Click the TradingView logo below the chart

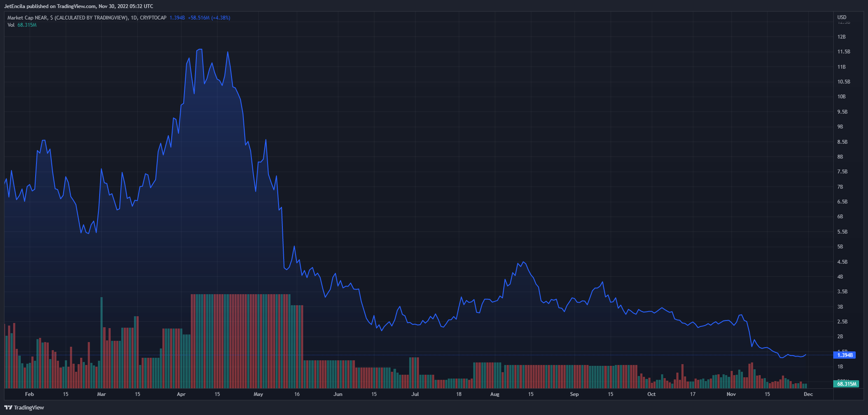[x=24, y=408]
